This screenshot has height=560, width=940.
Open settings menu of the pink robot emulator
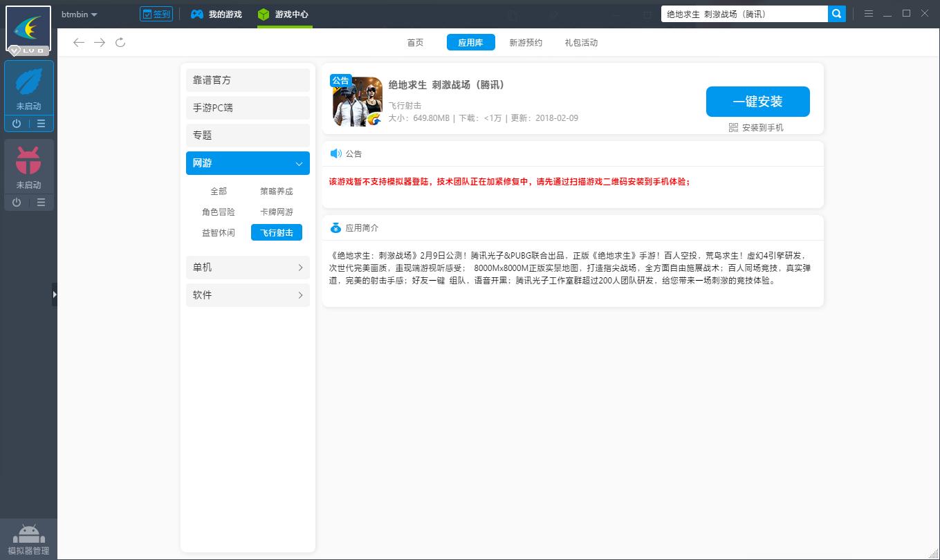click(42, 203)
